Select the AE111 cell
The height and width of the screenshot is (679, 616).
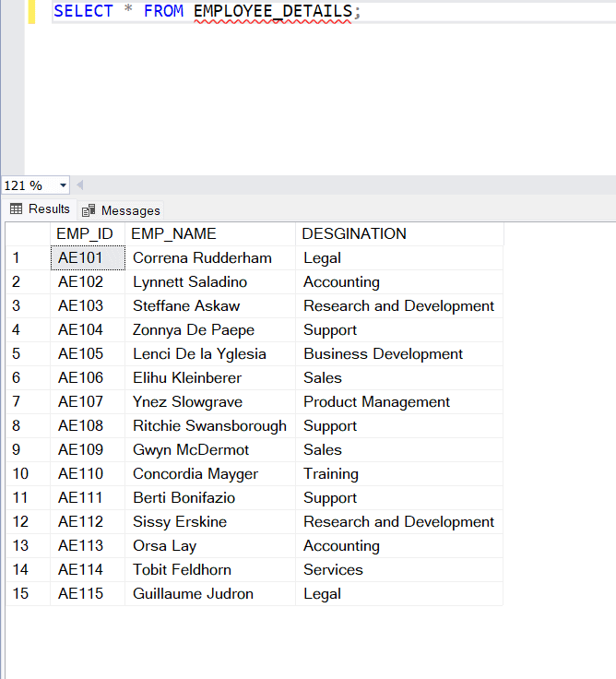click(88, 497)
